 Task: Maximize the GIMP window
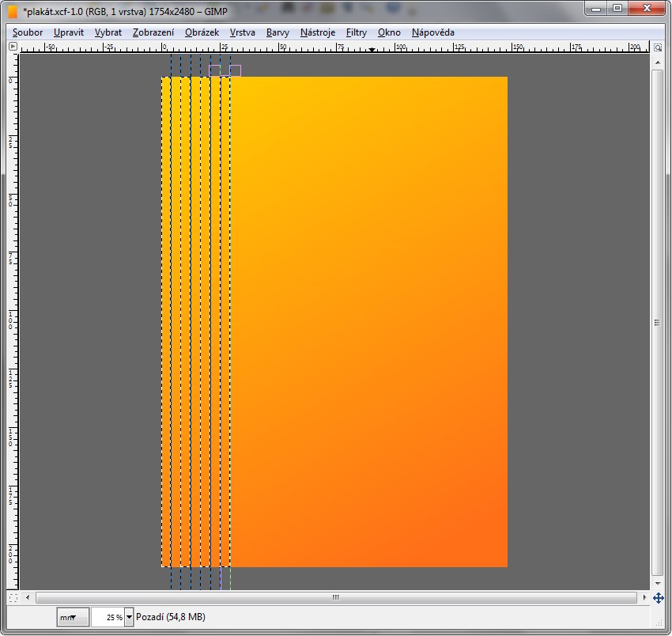coord(617,9)
